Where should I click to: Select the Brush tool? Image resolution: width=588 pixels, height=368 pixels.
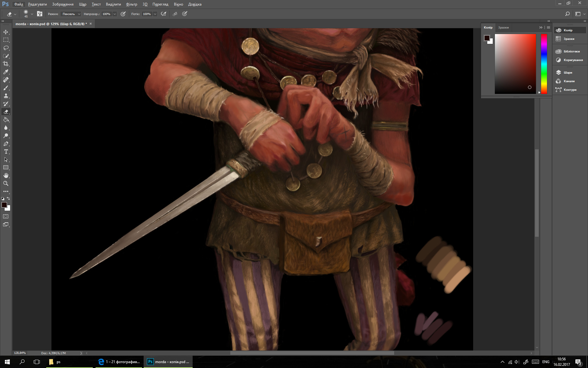click(6, 88)
